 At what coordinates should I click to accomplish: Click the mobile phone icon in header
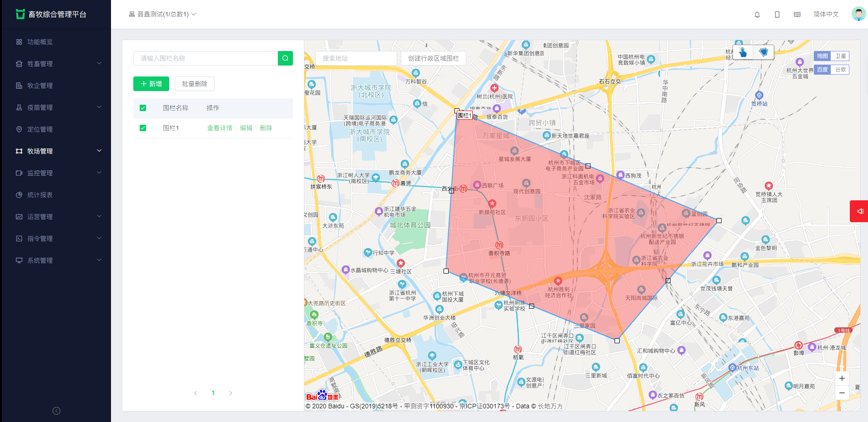[777, 15]
